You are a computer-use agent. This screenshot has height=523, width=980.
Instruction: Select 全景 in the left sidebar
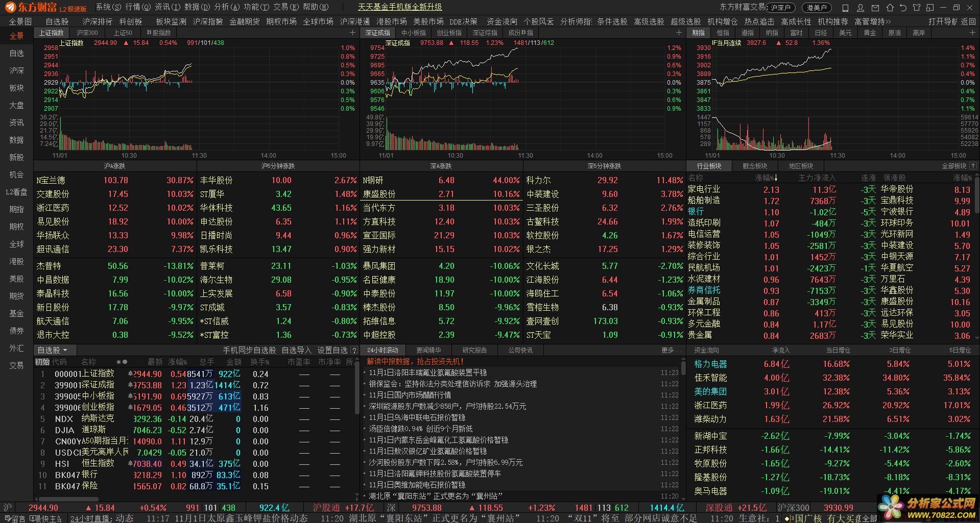pos(16,36)
